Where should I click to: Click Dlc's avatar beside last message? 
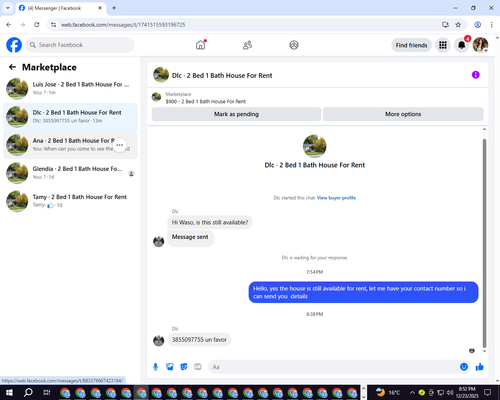pyautogui.click(x=159, y=341)
